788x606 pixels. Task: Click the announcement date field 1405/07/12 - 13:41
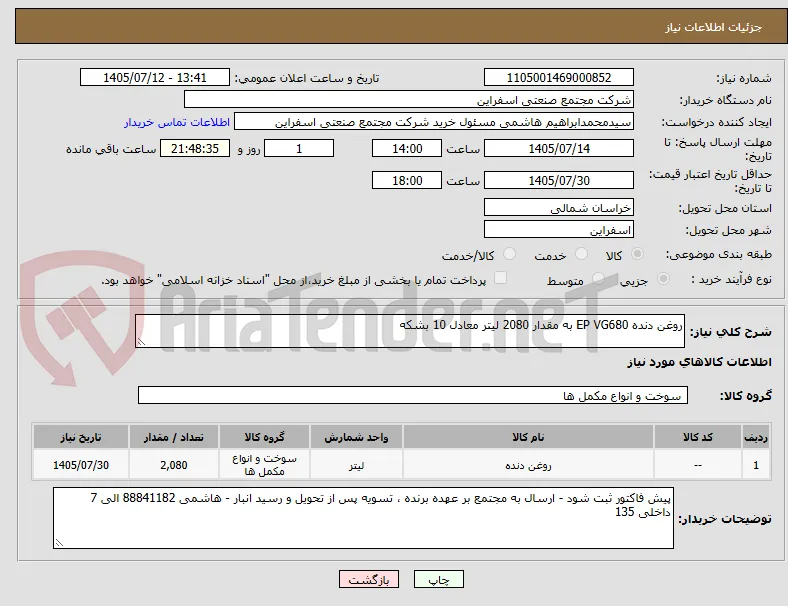[155, 77]
